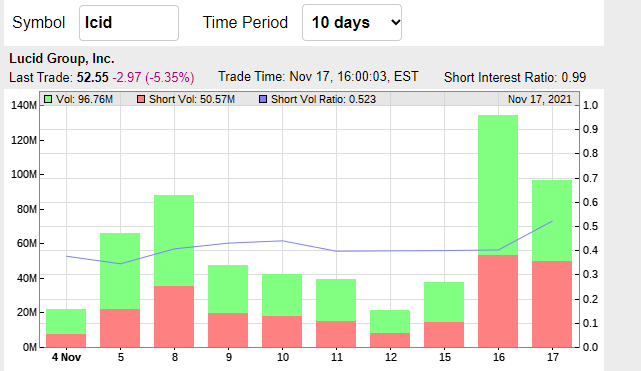Click the Symbol input field containing lcid

tap(129, 23)
